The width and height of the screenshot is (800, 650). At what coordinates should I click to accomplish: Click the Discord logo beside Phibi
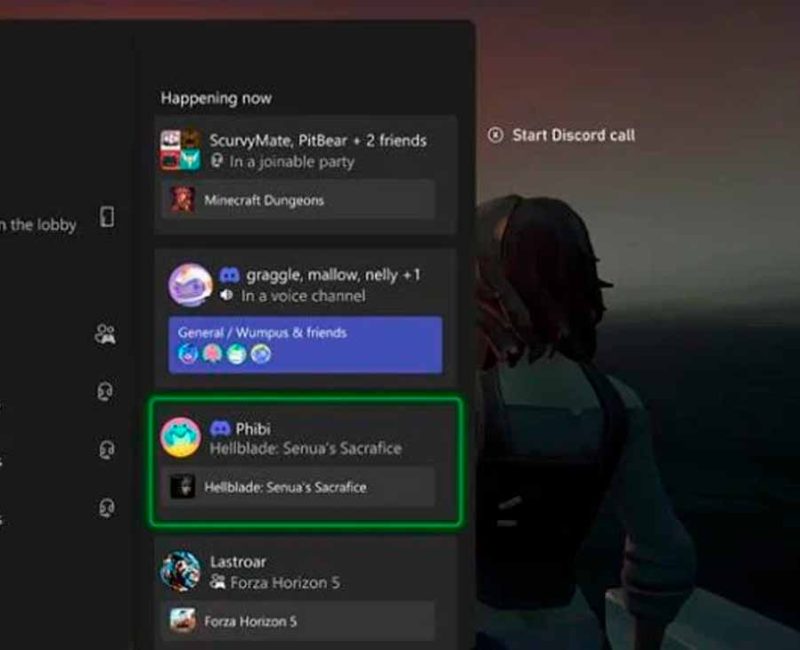(220, 428)
